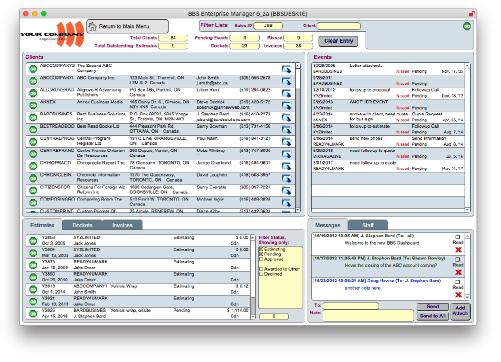Toggle the Estimating status filter checkbox
The height and width of the screenshot is (362, 501).
pos(261,249)
